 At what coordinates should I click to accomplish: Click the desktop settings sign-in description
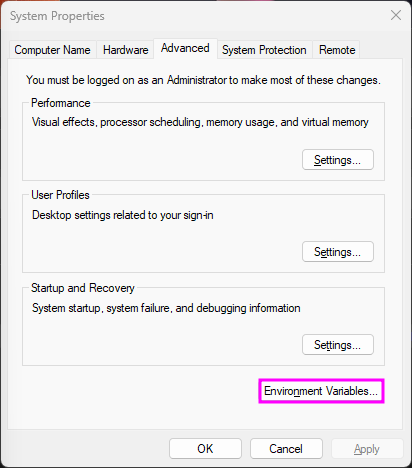123,215
